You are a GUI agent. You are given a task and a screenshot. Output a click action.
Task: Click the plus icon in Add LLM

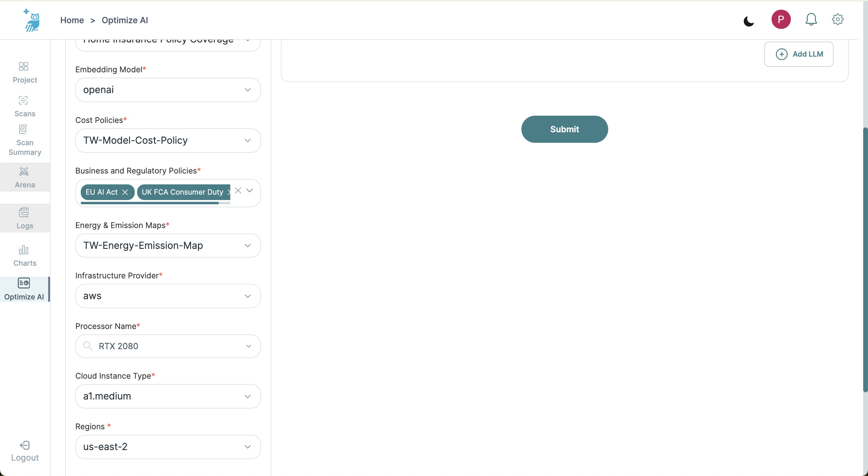[x=782, y=54]
